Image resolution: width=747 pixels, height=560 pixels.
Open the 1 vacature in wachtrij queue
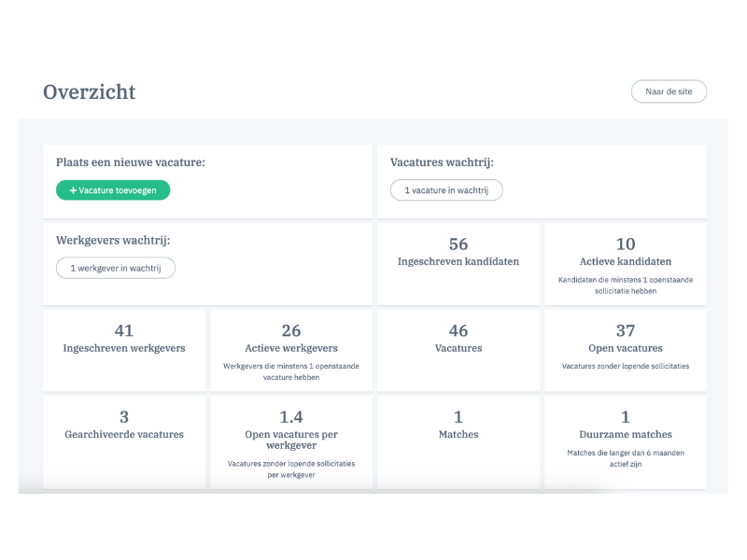point(446,190)
